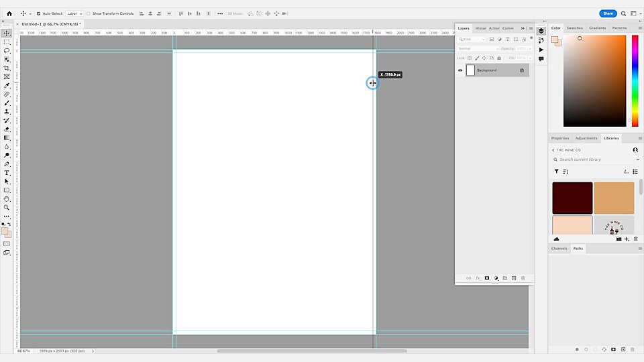Select the Dodge tool
This screenshot has height=362, width=644.
[x=7, y=155]
